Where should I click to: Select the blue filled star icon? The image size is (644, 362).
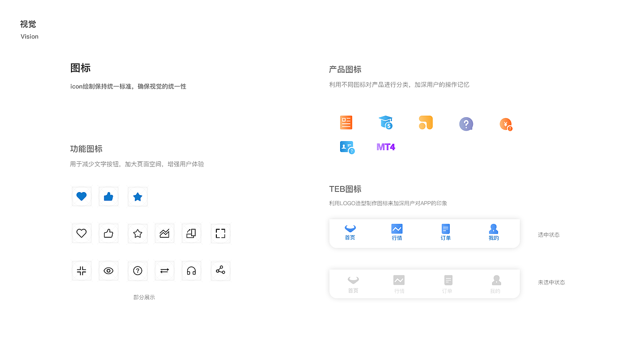[137, 196]
